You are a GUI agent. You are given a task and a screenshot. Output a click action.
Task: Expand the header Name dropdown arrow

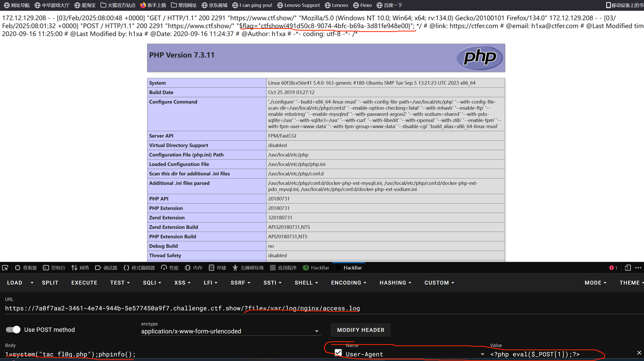pyautogui.click(x=482, y=354)
